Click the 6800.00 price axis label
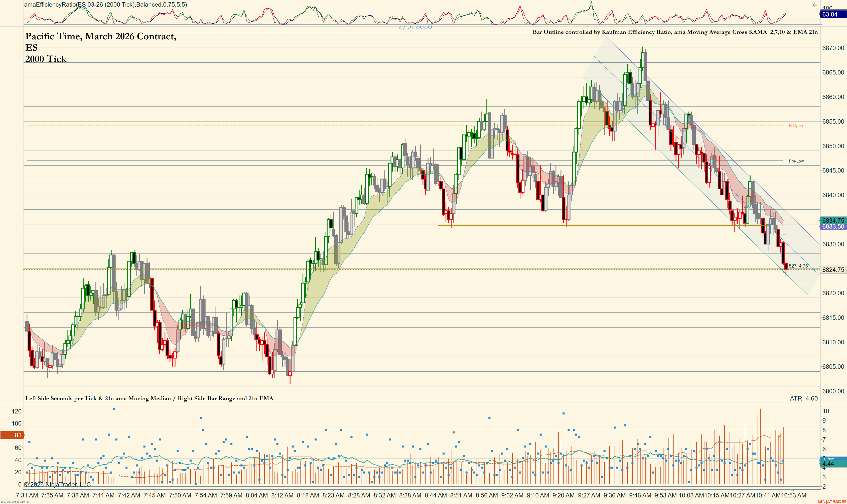847x504 pixels. [x=833, y=391]
